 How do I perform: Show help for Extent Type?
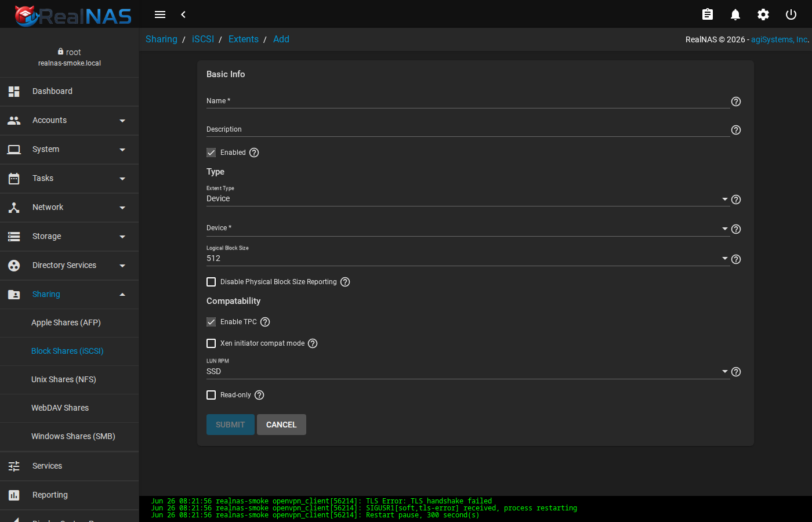pyautogui.click(x=736, y=200)
